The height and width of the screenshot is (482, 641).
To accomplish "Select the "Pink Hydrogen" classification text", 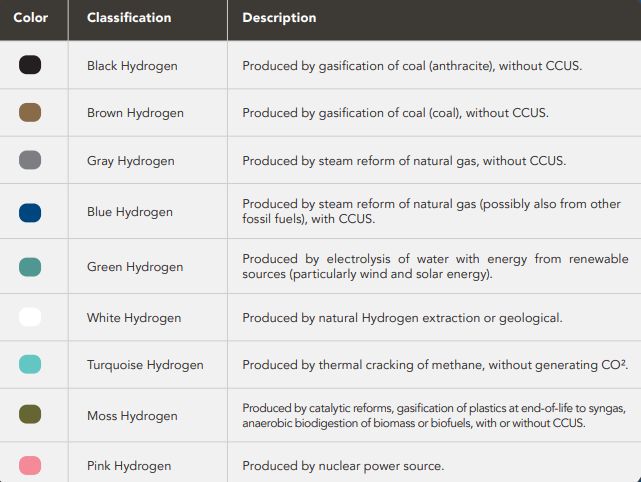I will pos(129,466).
